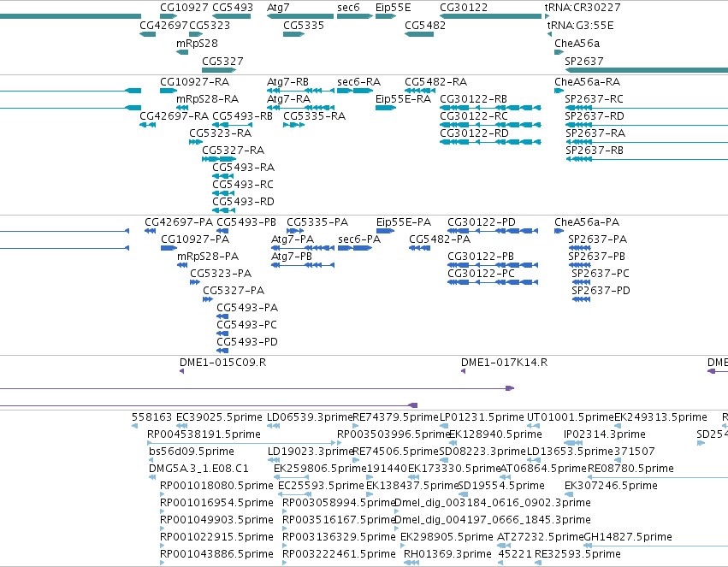The width and height of the screenshot is (728, 567).
Task: Click EST bs56d09.5prime label
Action: coord(192,452)
